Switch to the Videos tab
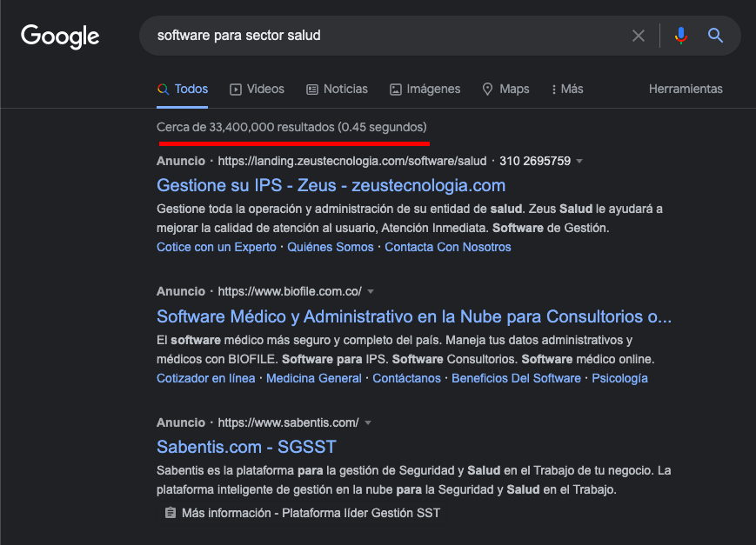The height and width of the screenshot is (545, 756). pos(257,90)
